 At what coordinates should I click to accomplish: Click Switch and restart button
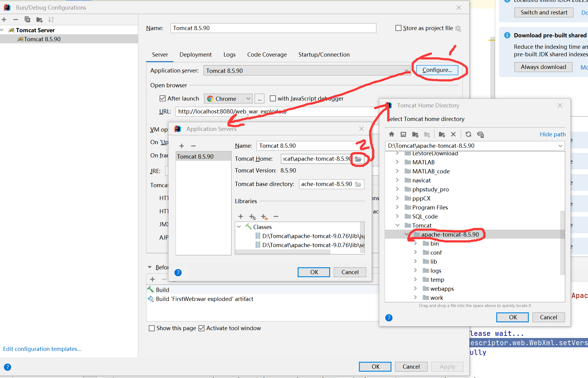[x=544, y=13]
